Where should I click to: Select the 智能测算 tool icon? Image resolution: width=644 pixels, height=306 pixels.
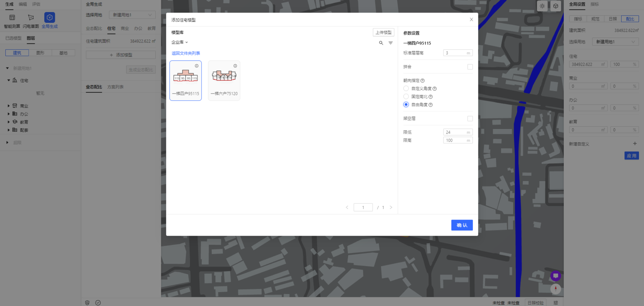click(12, 17)
